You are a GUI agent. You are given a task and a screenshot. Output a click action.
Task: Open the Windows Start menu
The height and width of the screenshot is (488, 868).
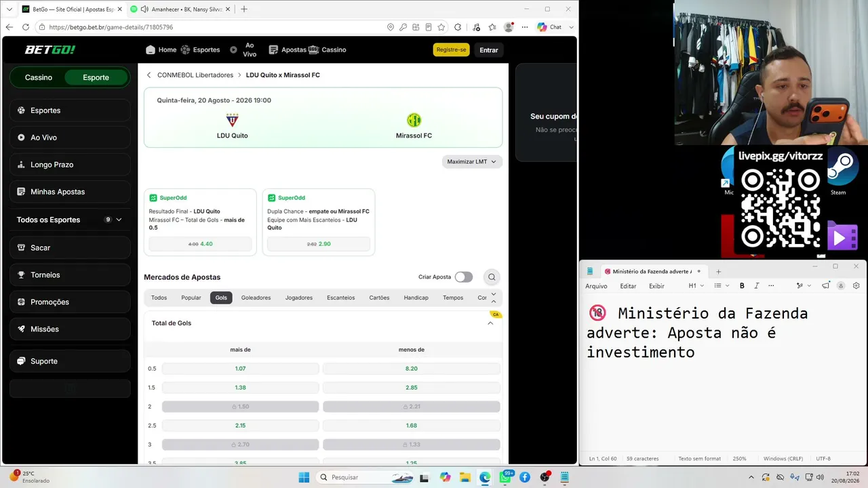[x=304, y=477]
